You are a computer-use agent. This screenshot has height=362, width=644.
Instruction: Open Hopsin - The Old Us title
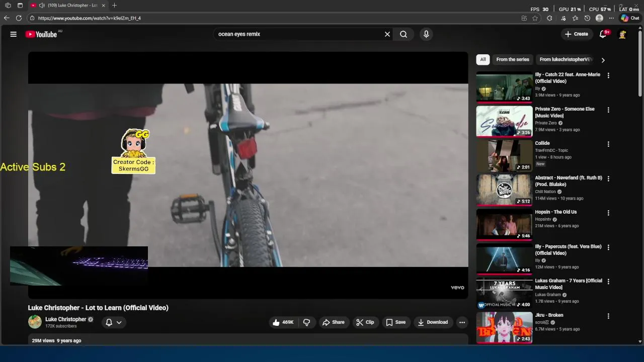point(556,212)
